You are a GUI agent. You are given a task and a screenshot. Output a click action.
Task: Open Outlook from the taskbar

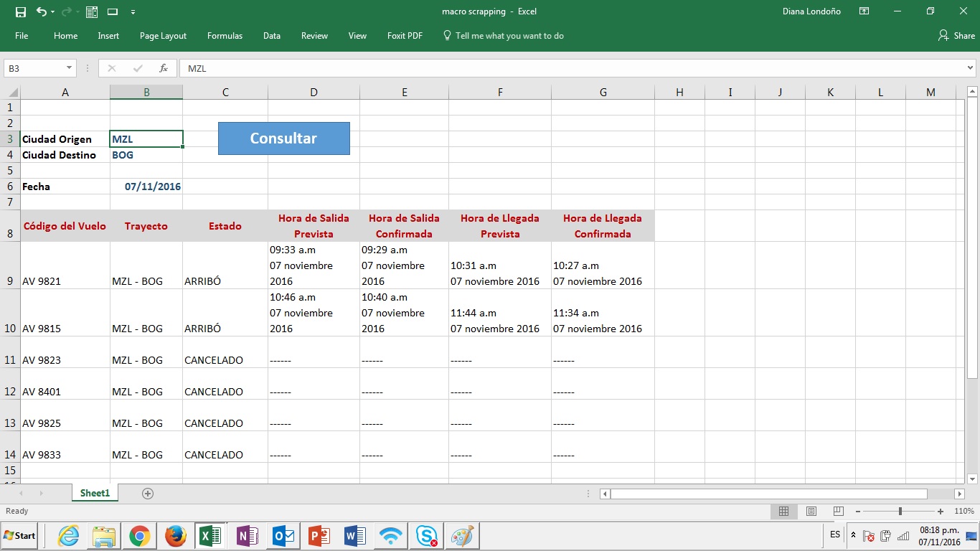(x=283, y=535)
